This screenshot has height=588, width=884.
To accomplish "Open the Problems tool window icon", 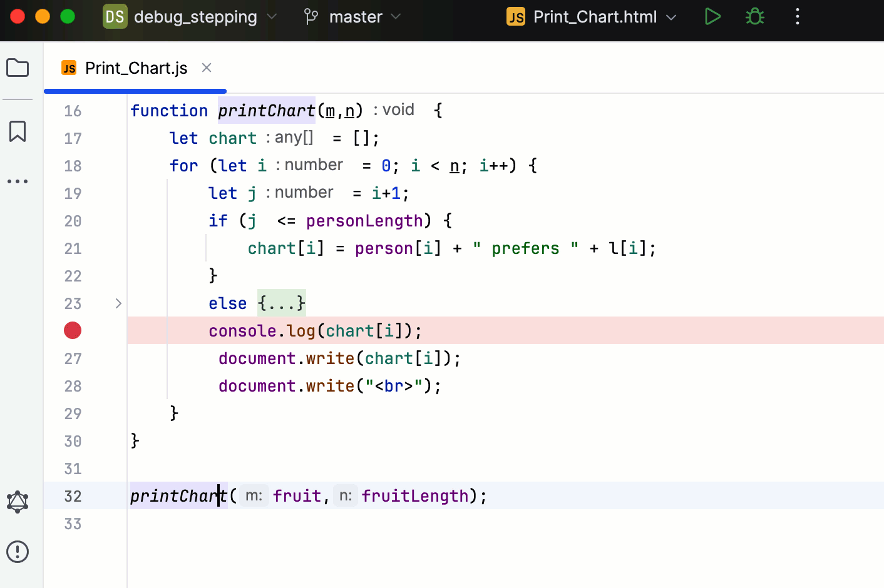I will (x=18, y=552).
